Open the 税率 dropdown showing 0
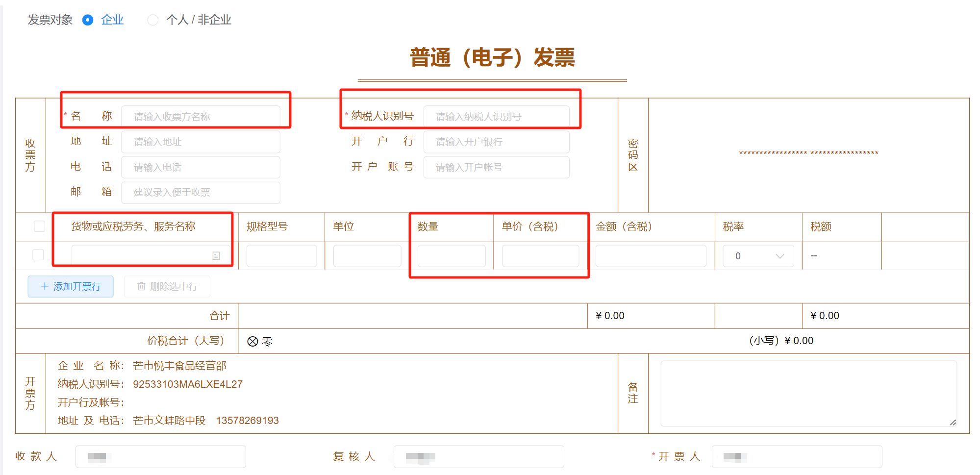The image size is (980, 475). tap(757, 255)
